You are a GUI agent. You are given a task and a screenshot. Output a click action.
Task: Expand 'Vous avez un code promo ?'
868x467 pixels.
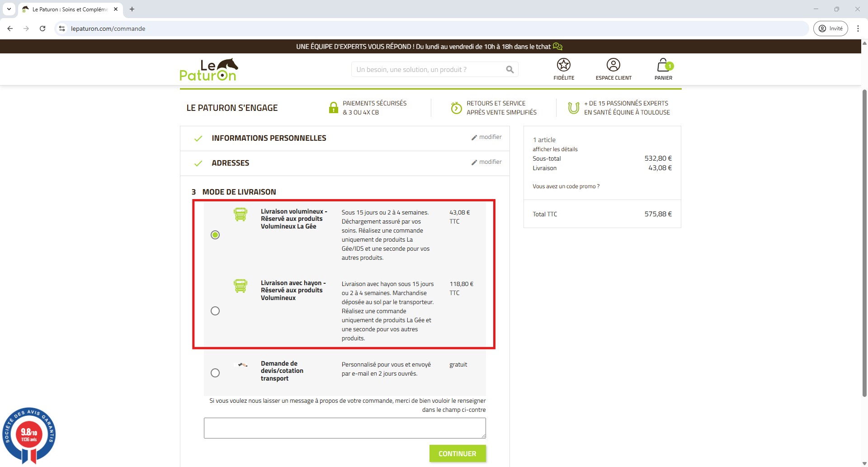[x=566, y=186]
